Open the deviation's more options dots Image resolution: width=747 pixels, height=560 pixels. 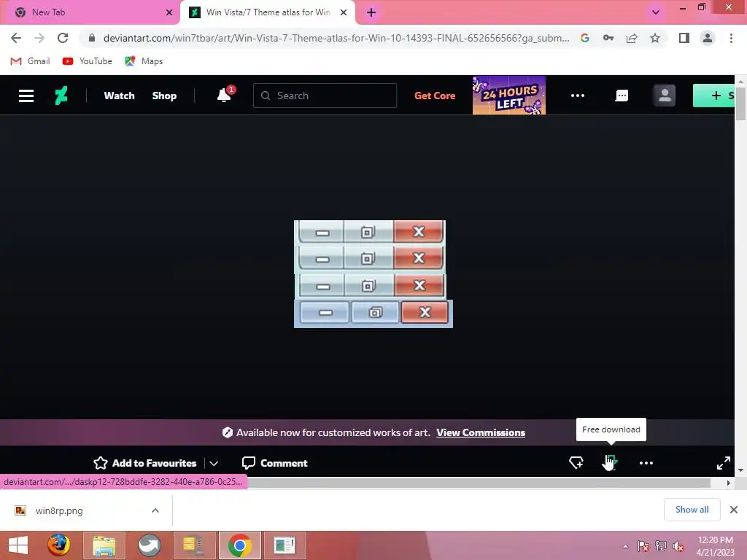tap(646, 463)
